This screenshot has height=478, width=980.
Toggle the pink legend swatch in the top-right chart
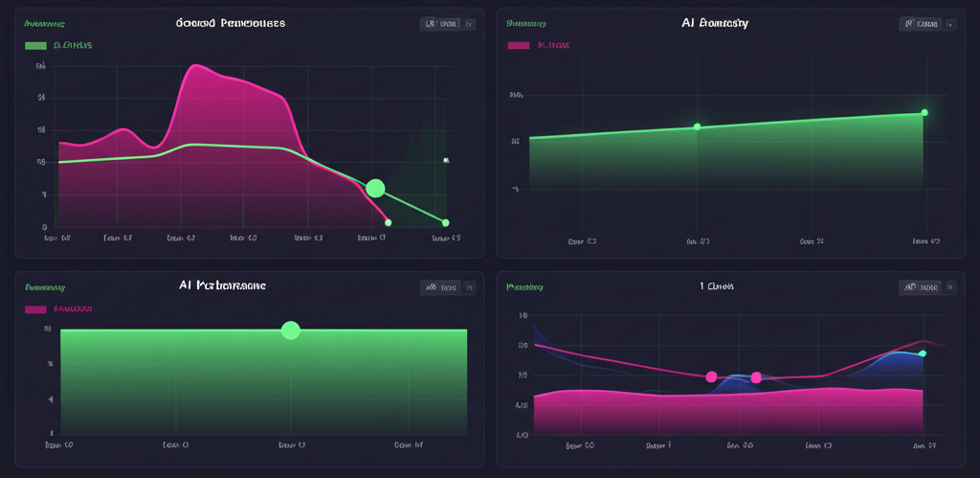point(519,45)
